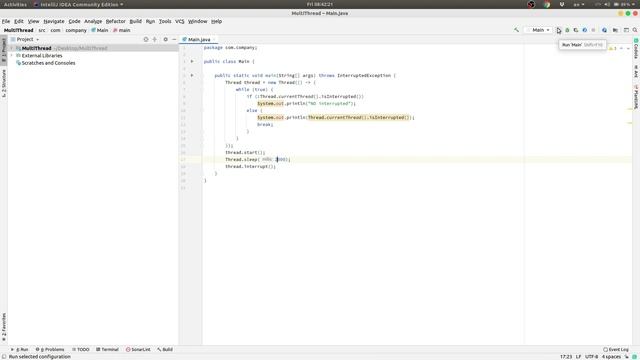Image resolution: width=640 pixels, height=360 pixels.
Task: Open Search Everywhere magnifier icon
Action: [x=635, y=30]
